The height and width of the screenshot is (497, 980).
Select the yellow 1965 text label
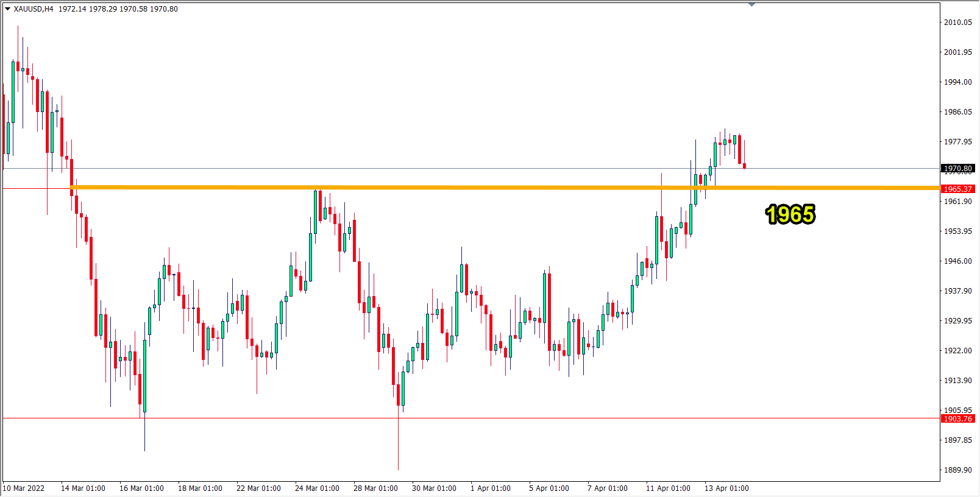[790, 214]
